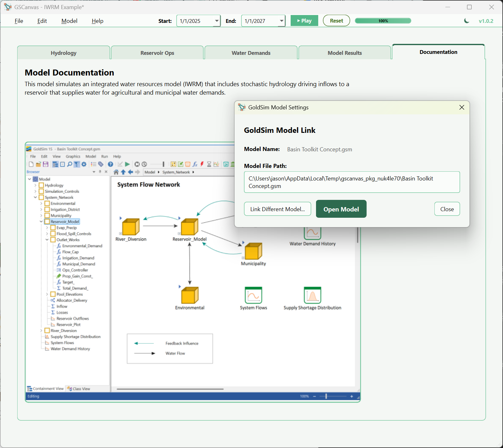The image size is (503, 448).
Task: Switch to the Hydrology tab
Action: 64,53
